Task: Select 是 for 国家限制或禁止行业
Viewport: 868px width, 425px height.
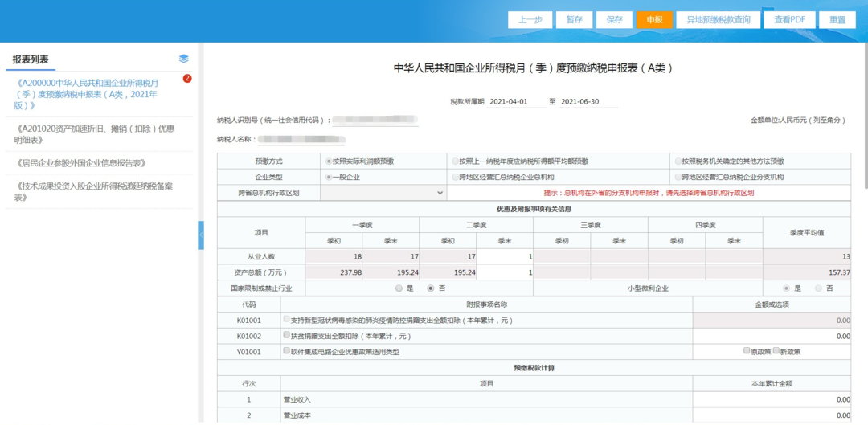Action: pyautogui.click(x=399, y=288)
